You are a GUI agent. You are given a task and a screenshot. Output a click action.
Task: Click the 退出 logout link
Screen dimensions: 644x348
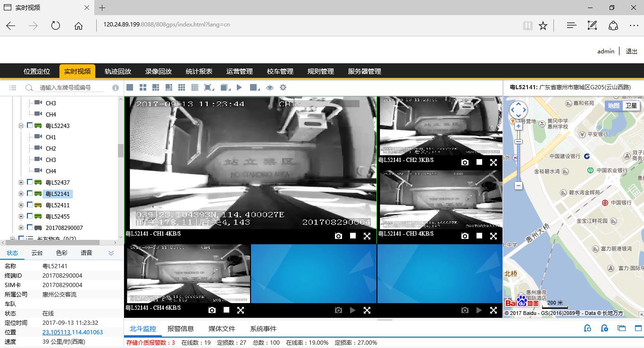pos(632,51)
